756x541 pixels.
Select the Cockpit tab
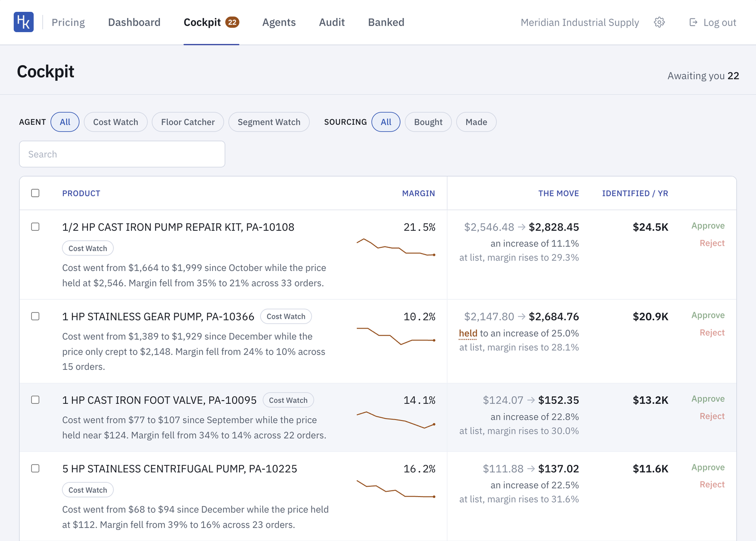pyautogui.click(x=211, y=22)
